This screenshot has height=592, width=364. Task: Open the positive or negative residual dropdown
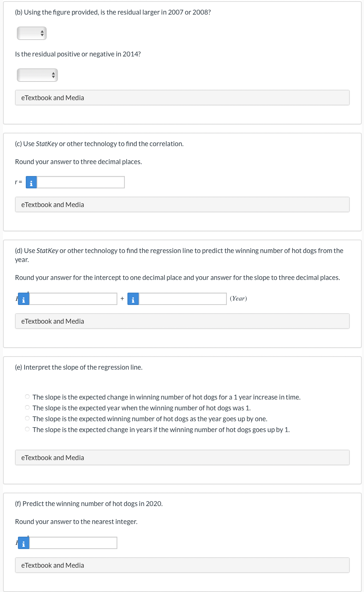coord(37,75)
